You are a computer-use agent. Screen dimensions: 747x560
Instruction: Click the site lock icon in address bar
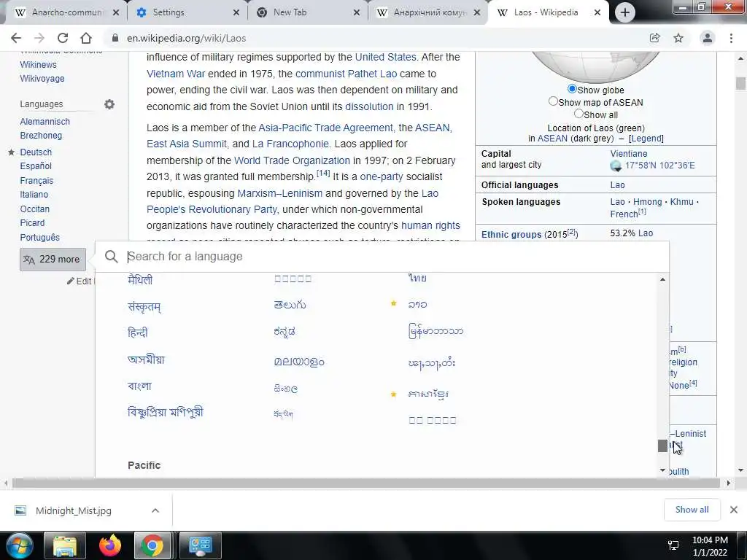pyautogui.click(x=115, y=38)
